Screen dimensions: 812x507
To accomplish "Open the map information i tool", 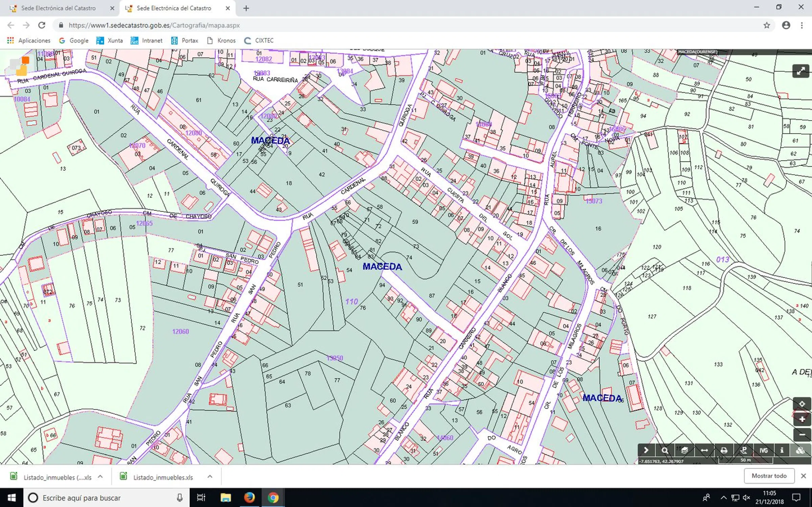I will pyautogui.click(x=782, y=450).
